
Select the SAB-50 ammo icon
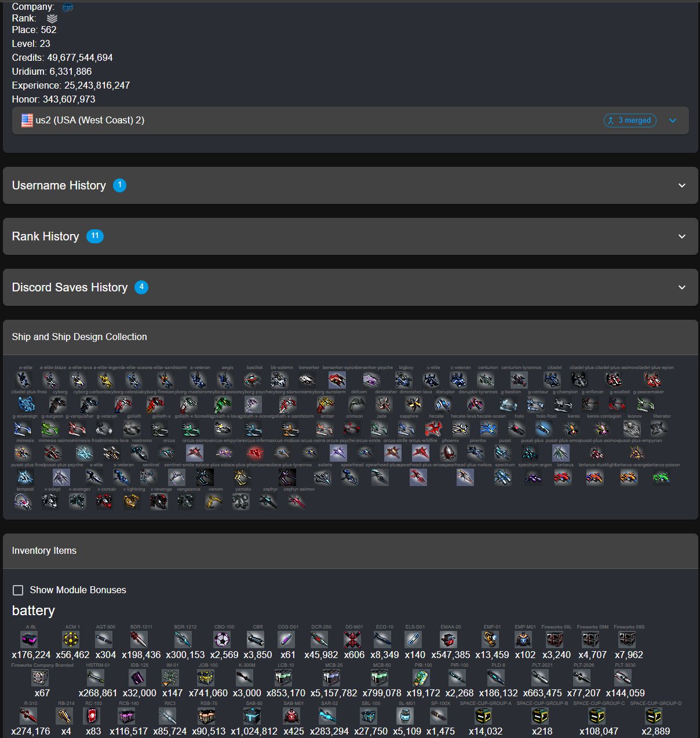point(252,716)
